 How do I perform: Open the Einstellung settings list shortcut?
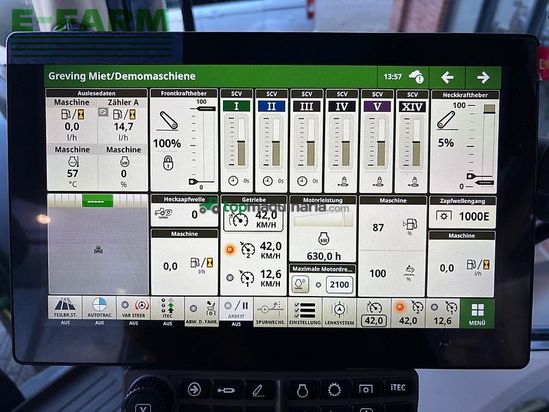point(305,313)
